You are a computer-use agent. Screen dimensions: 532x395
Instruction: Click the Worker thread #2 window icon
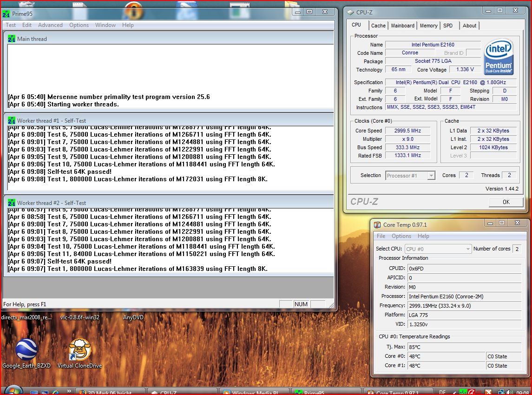tap(12, 203)
